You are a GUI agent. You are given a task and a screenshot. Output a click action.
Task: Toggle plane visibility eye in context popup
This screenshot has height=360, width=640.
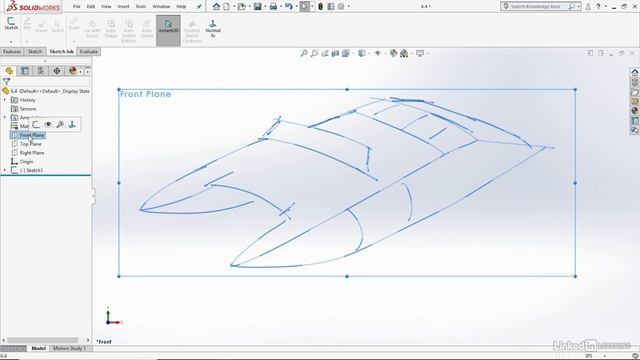(48, 124)
